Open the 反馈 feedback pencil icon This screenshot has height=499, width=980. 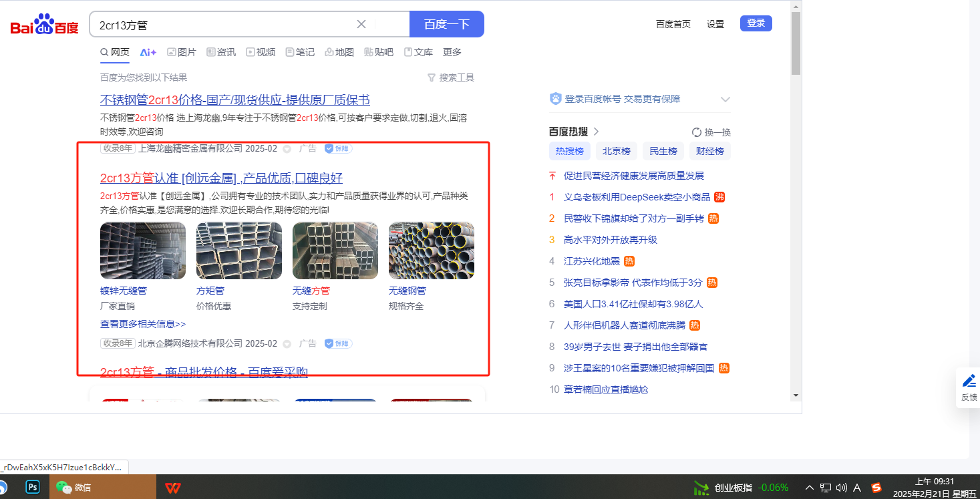point(969,381)
